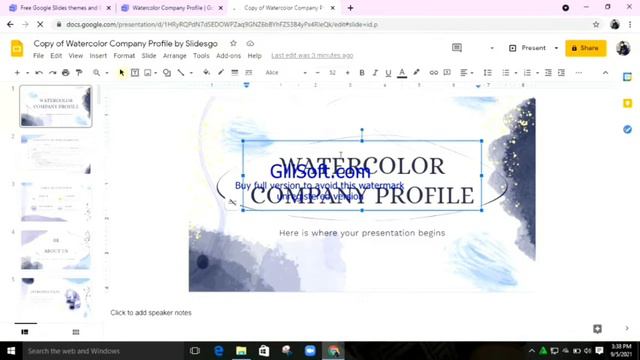Image resolution: width=640 pixels, height=360 pixels.
Task: Choose the Select arrow cursor tool
Action: click(122, 73)
